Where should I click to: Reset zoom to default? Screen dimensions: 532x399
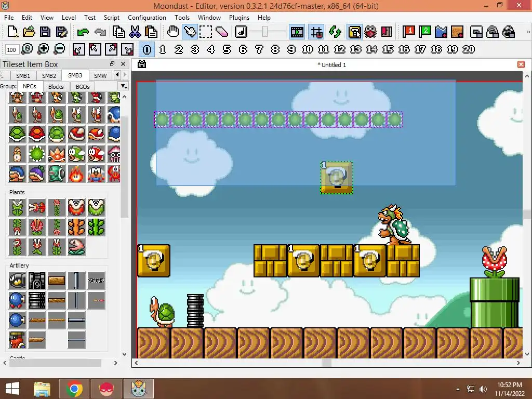[27, 49]
